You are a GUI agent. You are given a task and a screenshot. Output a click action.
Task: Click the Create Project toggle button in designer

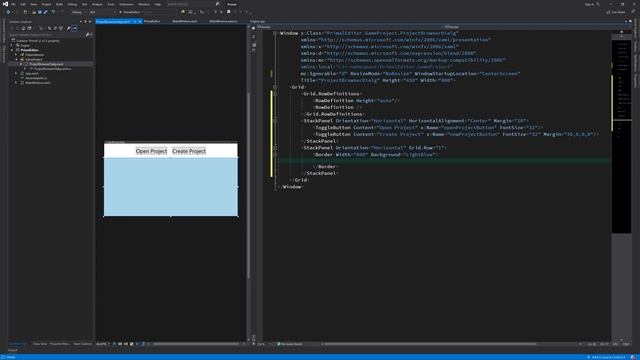click(x=189, y=151)
